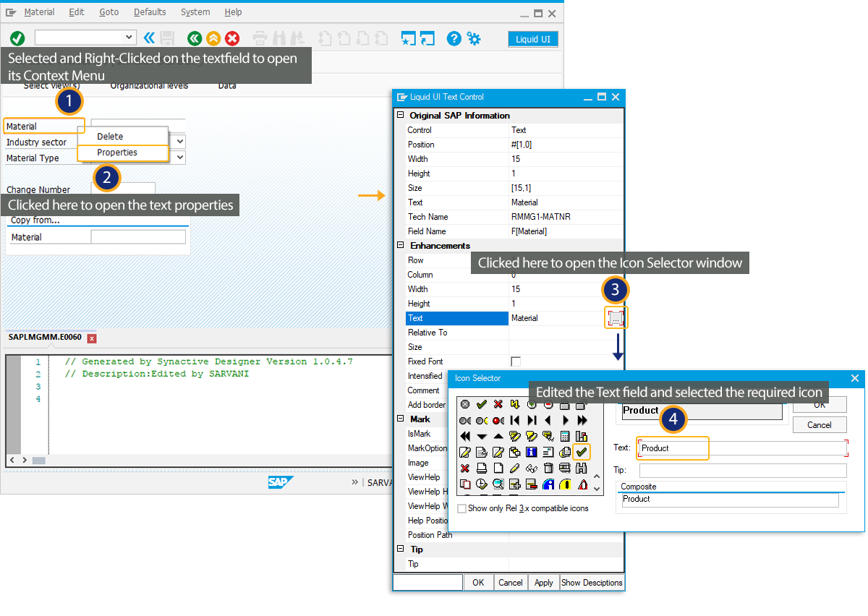Click the Liquid UI button
This screenshot has width=868, height=616.
[533, 39]
